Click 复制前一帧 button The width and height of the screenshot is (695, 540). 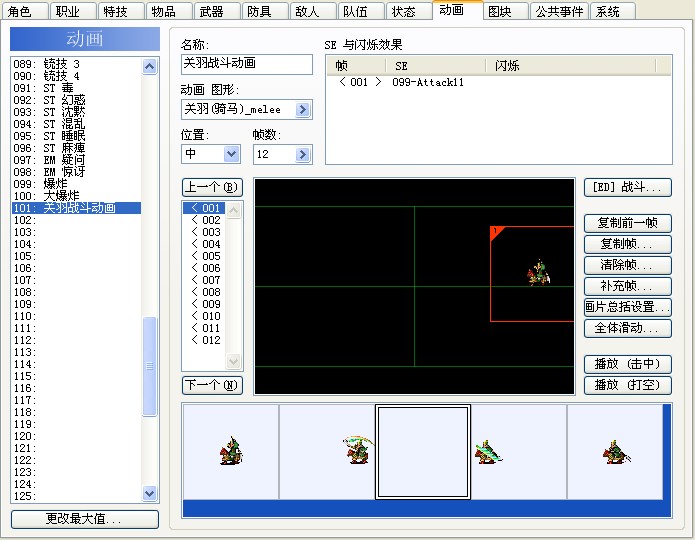pyautogui.click(x=628, y=223)
